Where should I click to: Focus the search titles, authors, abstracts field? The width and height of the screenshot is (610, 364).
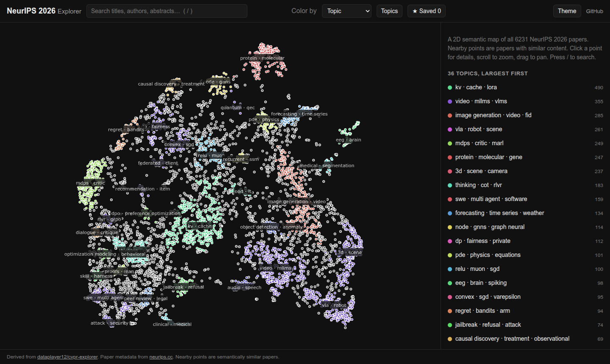[x=167, y=11]
